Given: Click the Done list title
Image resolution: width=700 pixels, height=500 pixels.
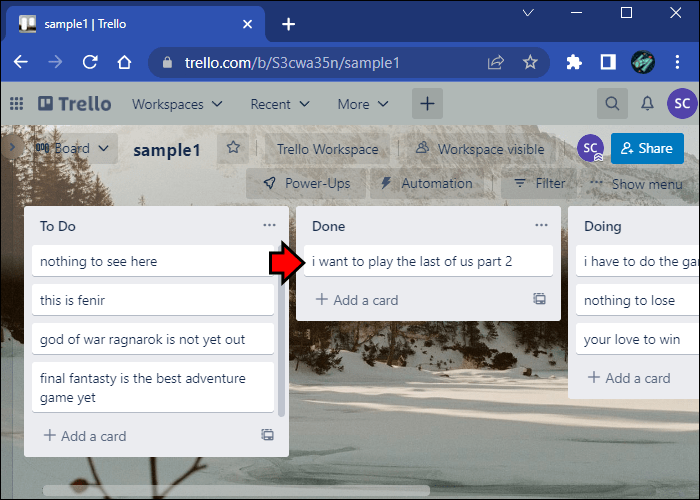Looking at the screenshot, I should coord(329,226).
